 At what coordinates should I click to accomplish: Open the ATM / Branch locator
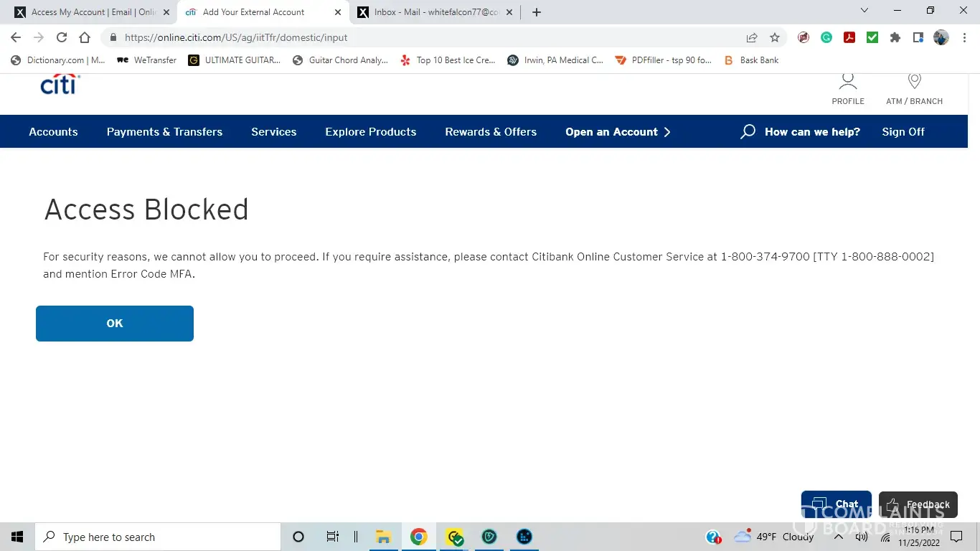pyautogui.click(x=914, y=90)
